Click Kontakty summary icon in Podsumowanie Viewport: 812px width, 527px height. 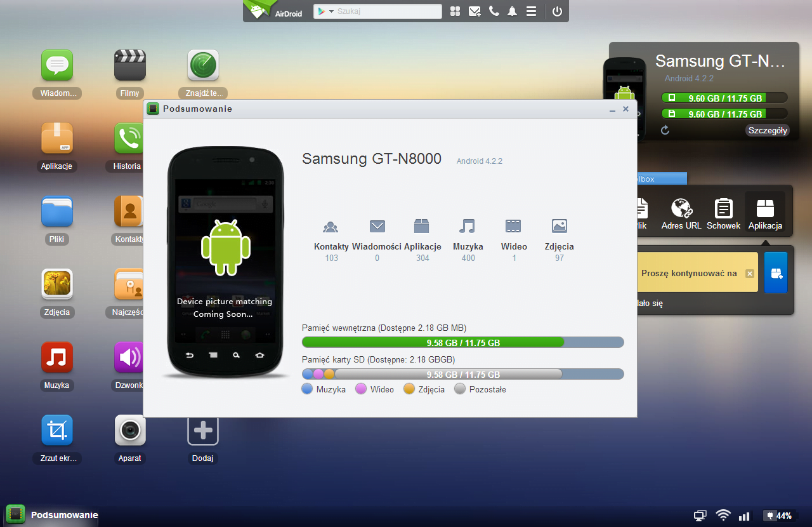pos(330,227)
